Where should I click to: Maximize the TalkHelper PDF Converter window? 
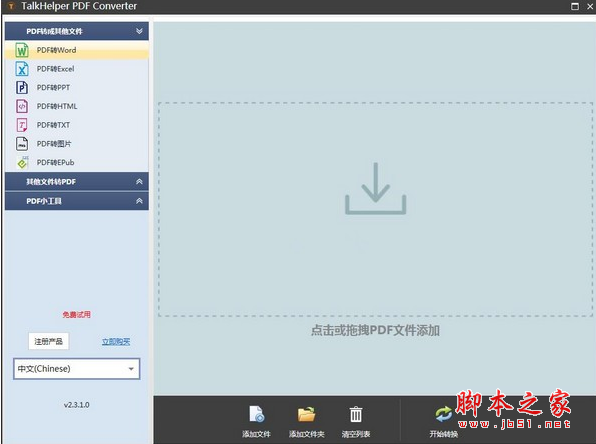pos(575,6)
